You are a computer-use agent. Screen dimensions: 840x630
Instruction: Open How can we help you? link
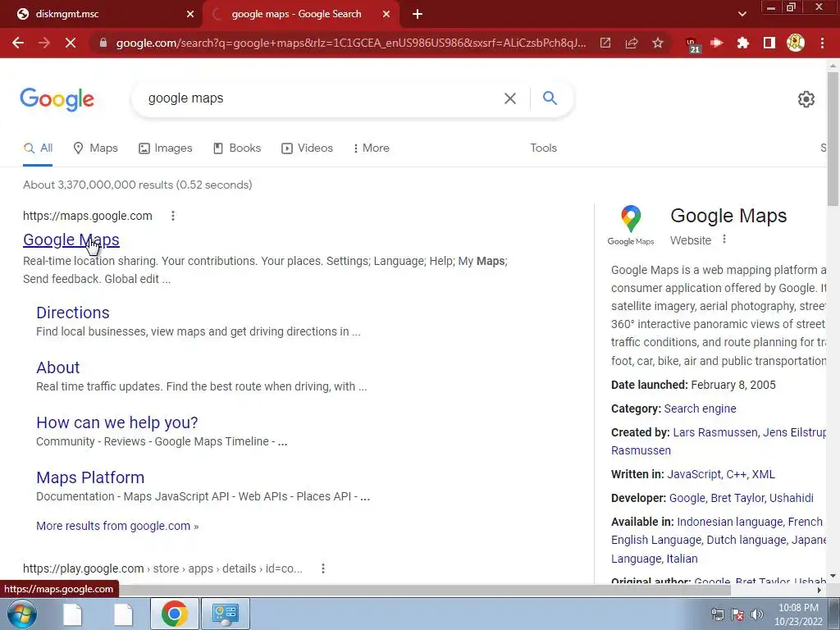(x=116, y=422)
